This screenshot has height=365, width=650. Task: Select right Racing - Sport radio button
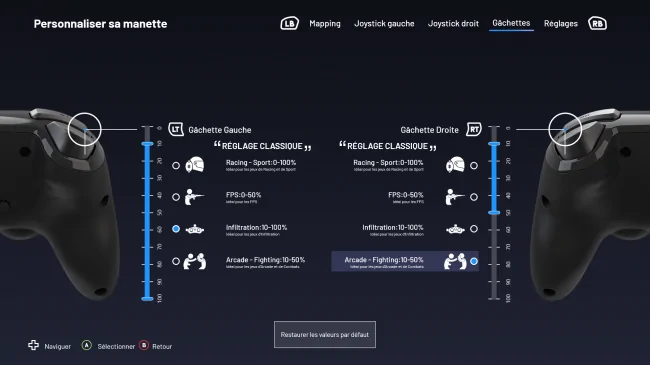(x=474, y=165)
